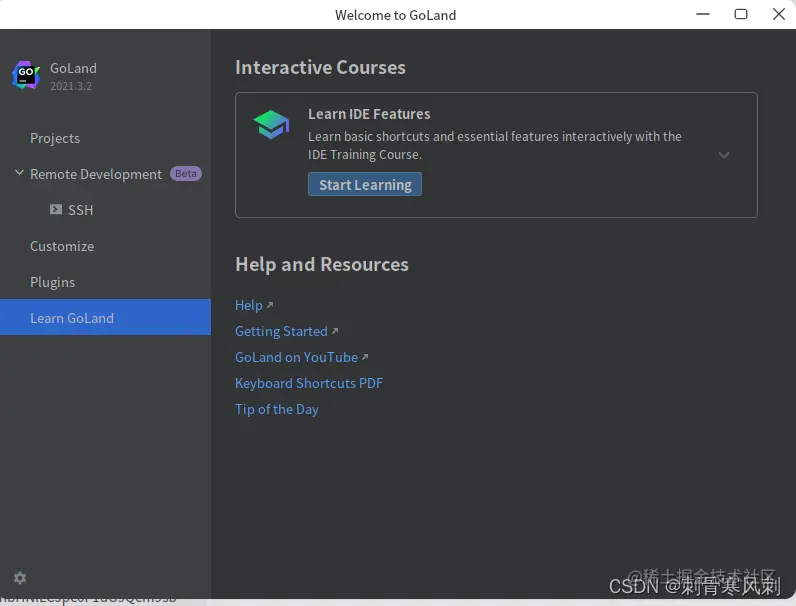Open Tip of the Day link
Screen dimensions: 796x606
[277, 410]
